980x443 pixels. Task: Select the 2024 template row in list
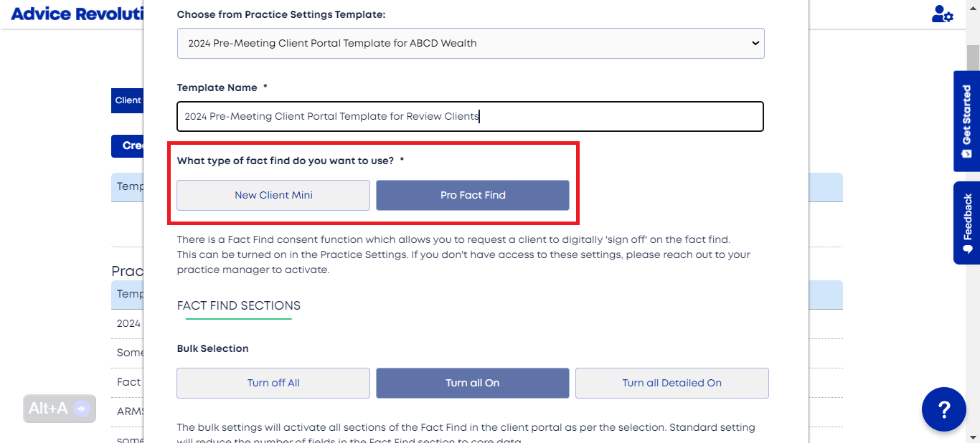click(x=129, y=323)
